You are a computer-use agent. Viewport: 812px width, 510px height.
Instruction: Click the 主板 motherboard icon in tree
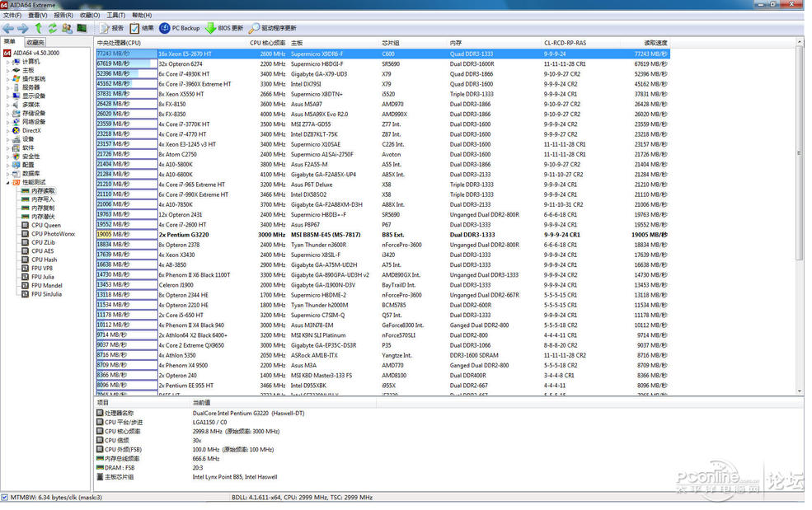[x=16, y=70]
